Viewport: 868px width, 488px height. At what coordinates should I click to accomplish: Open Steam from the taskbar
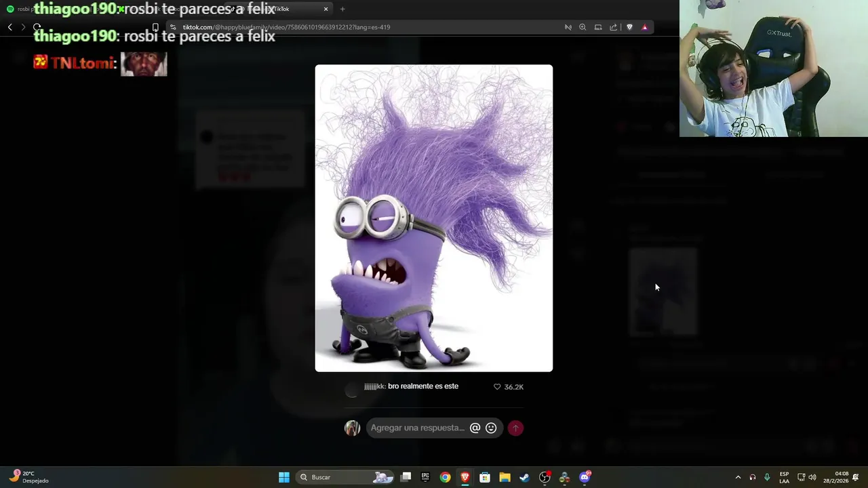coord(524,477)
